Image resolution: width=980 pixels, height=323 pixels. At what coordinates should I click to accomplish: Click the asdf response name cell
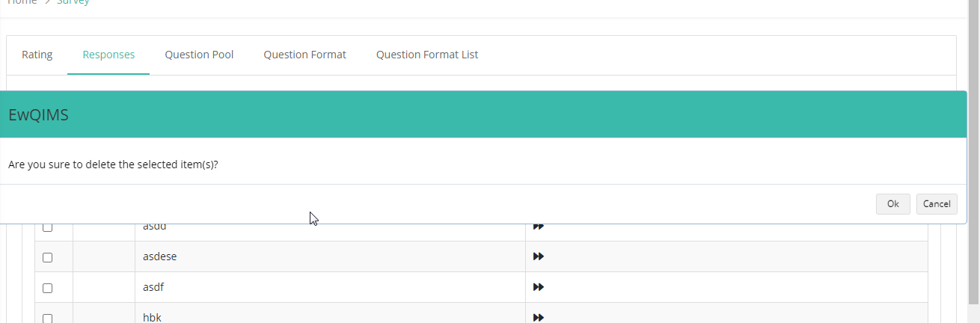(330, 287)
